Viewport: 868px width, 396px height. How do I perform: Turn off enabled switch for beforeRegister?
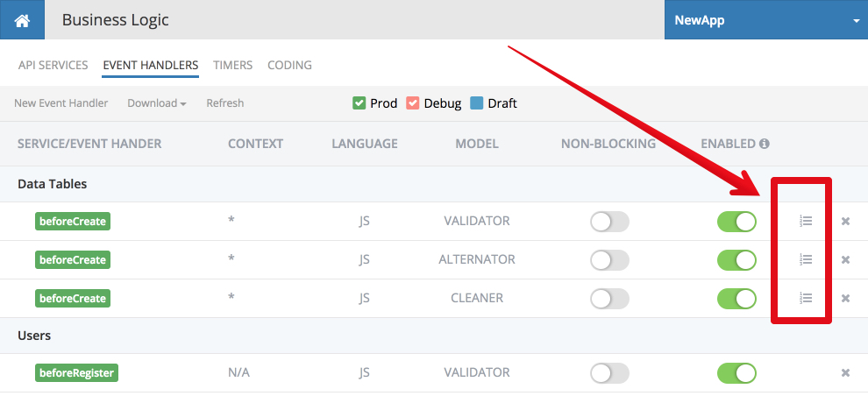[x=736, y=372]
